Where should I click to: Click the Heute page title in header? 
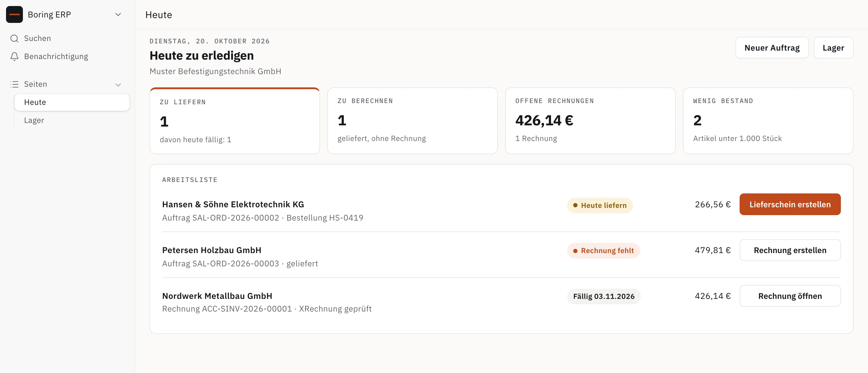click(x=159, y=15)
